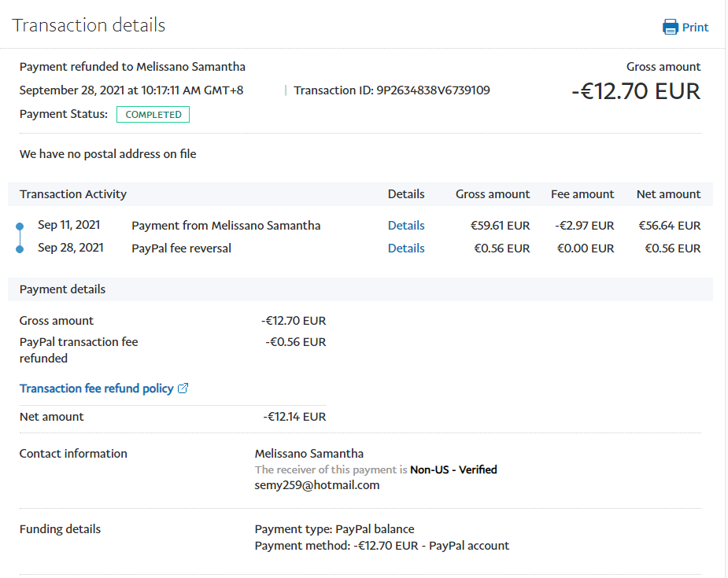Click the Payment method PayPal account line
728x578 pixels.
[x=382, y=545]
